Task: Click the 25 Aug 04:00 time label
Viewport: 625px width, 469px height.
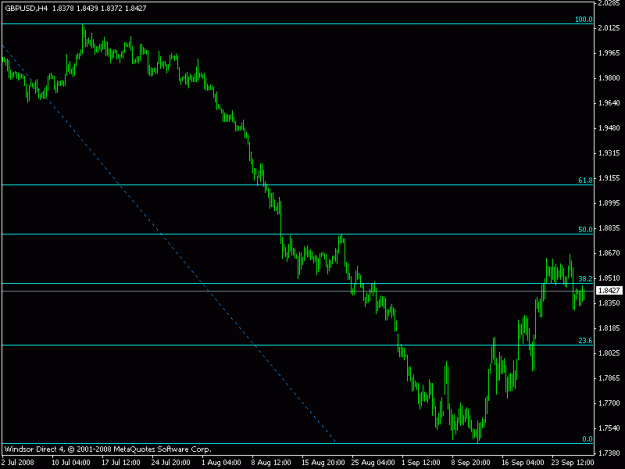Action: point(373,463)
